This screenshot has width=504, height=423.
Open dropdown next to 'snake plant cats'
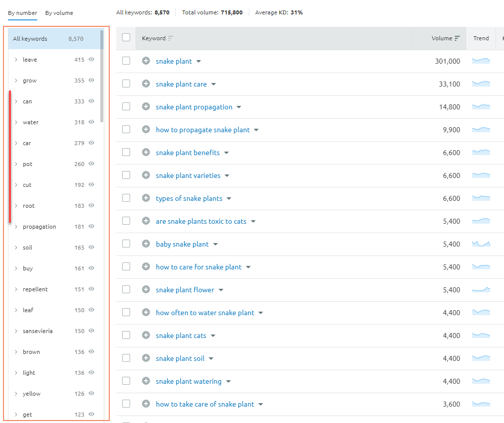pyautogui.click(x=213, y=336)
